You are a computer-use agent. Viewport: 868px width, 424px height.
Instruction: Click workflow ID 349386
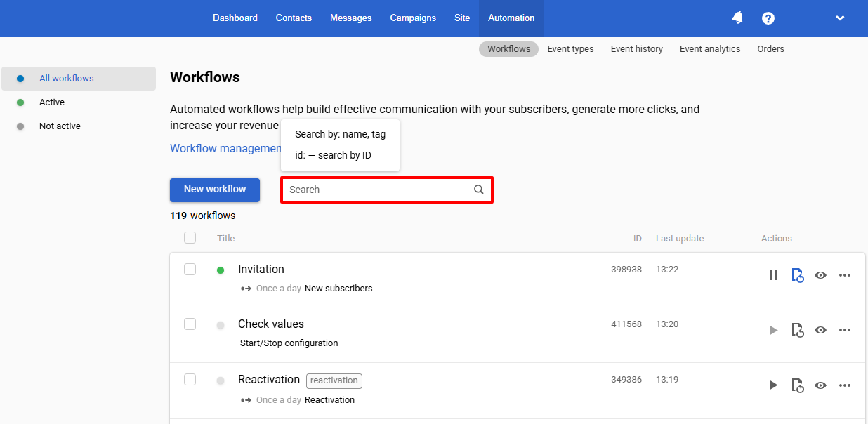[x=626, y=380]
